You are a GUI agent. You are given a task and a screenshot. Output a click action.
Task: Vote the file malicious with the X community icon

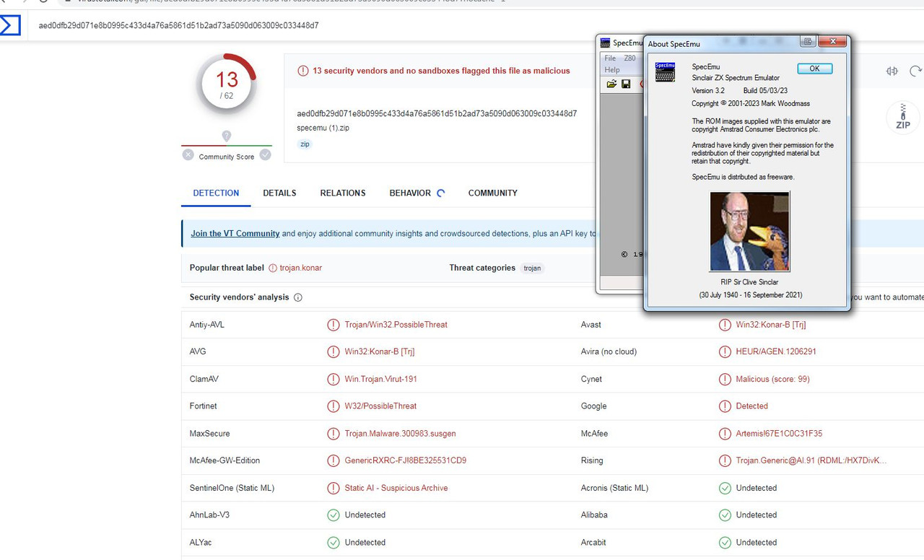point(188,154)
